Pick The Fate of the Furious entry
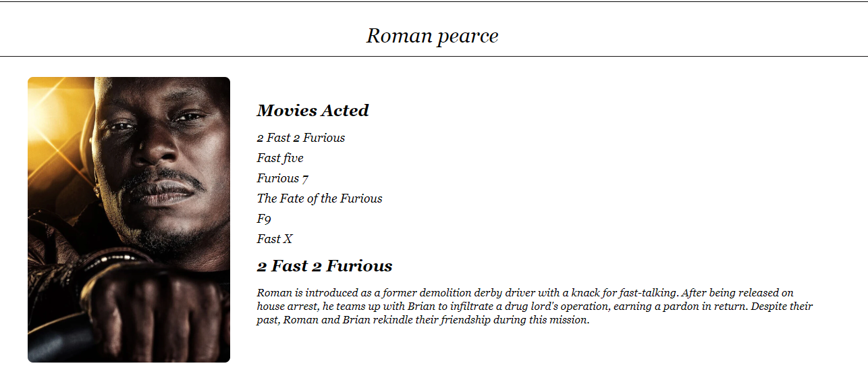 pyautogui.click(x=319, y=198)
